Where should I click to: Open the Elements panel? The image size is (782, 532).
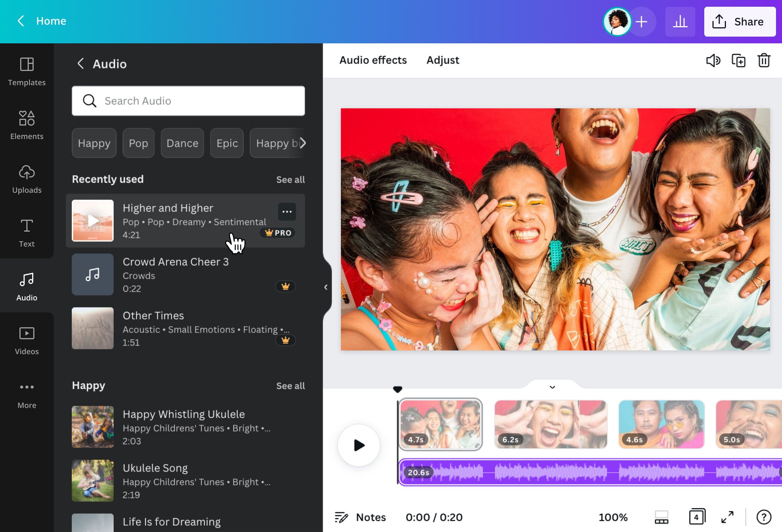(26, 124)
